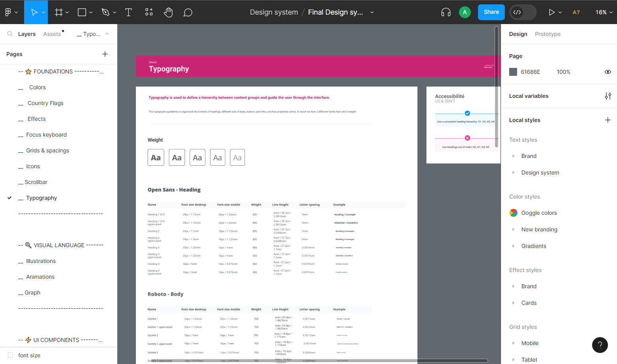
Task: Expand the Design system text styles
Action: (513, 173)
